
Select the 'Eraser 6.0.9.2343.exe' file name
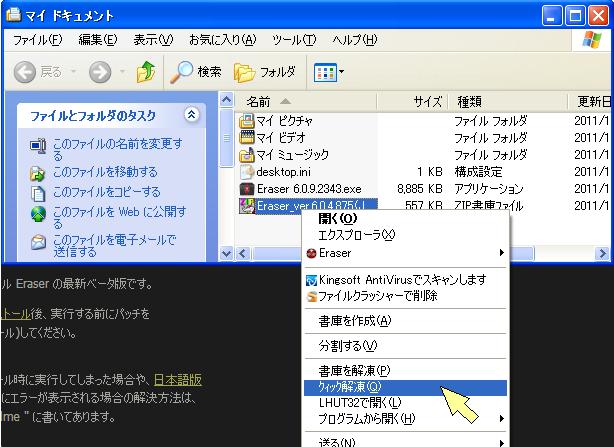pyautogui.click(x=309, y=189)
